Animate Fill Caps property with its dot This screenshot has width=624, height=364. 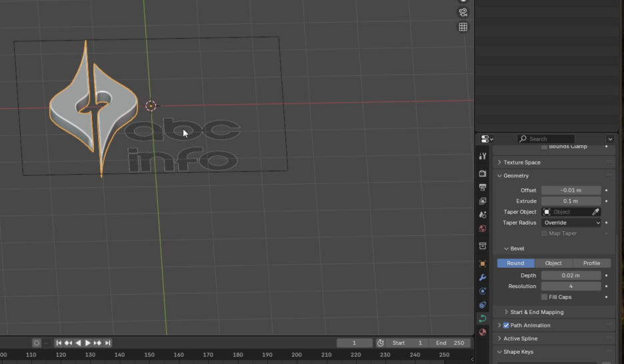click(x=607, y=297)
